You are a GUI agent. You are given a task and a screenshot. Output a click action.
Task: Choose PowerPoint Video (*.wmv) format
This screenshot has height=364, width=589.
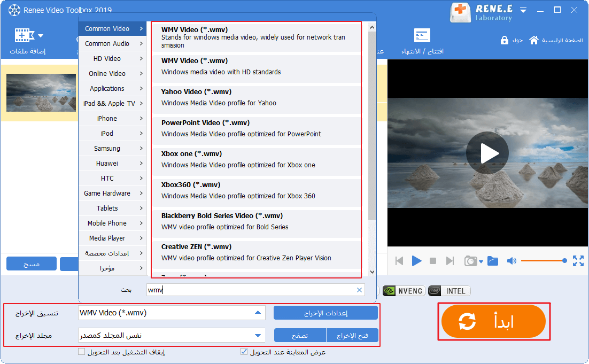pyautogui.click(x=256, y=130)
